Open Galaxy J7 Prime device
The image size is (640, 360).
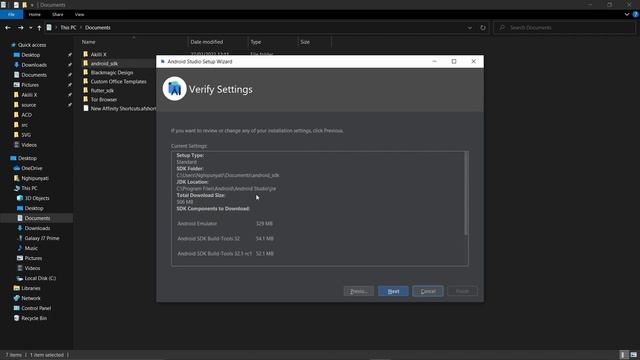42,238
